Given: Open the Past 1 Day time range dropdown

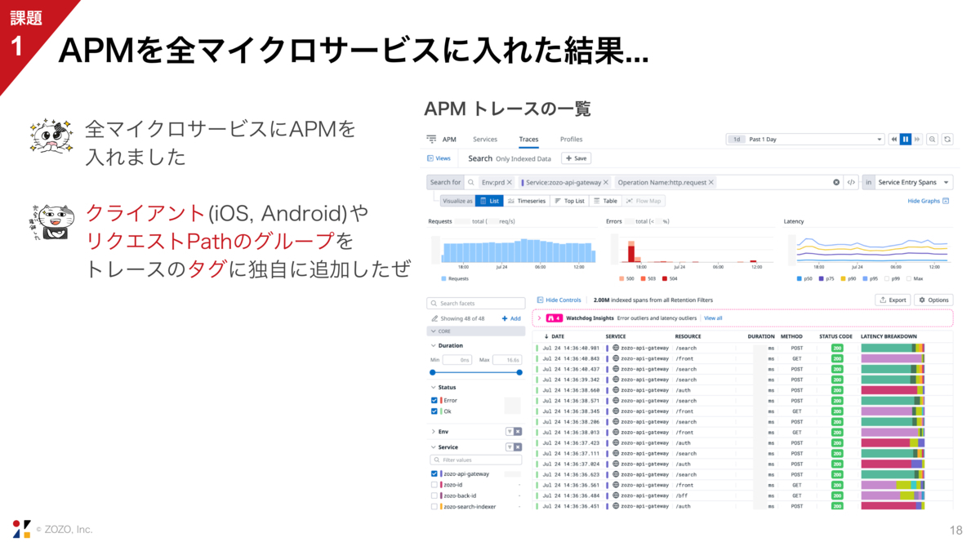Looking at the screenshot, I should pyautogui.click(x=805, y=140).
